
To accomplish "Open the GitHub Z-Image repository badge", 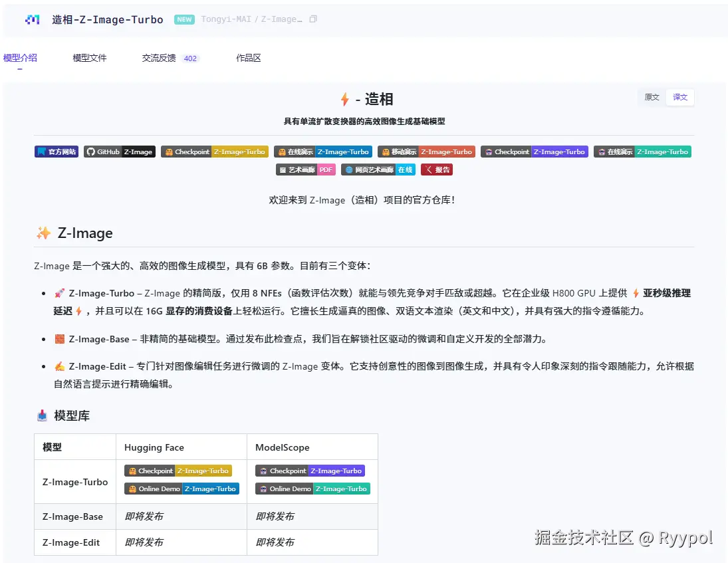I will pyautogui.click(x=119, y=151).
